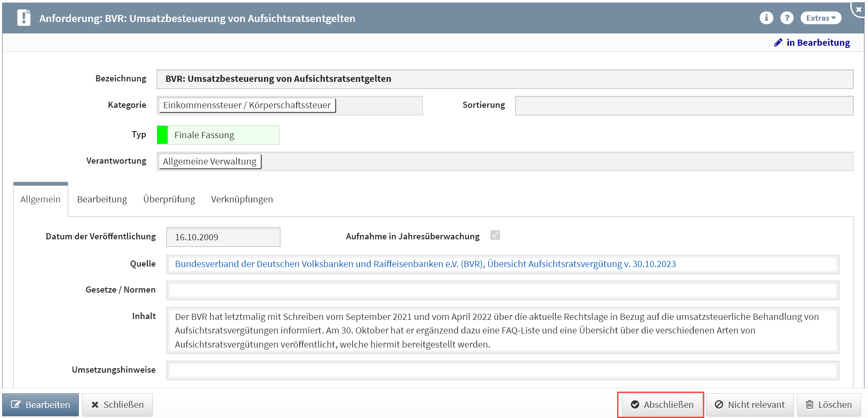The image size is (868, 418).
Task: Click the Einkommenssteuer / Körperschaftssteuer category tag
Action: coord(247,106)
